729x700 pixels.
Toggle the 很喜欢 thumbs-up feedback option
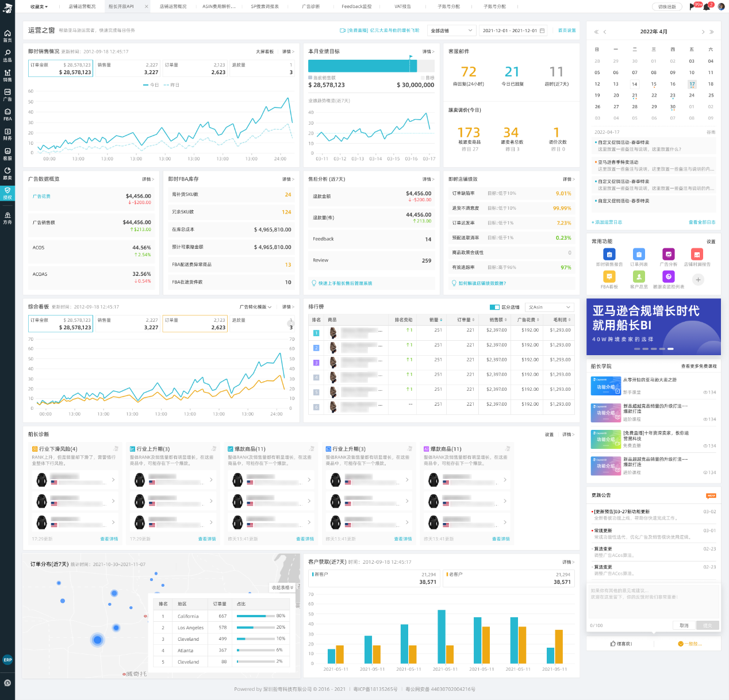621,644
